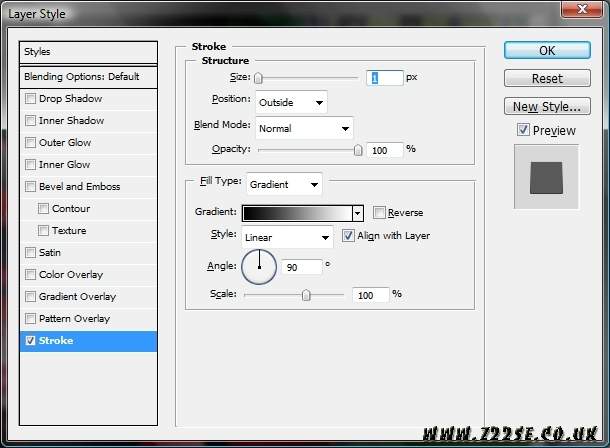The width and height of the screenshot is (610, 448).
Task: Open the Inner Glow settings label
Action: click(65, 165)
